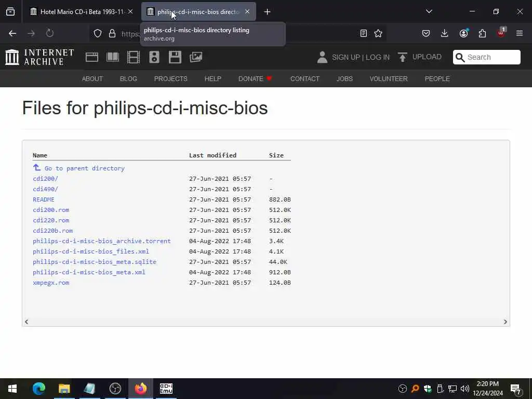Open the cdi490/ folder
This screenshot has width=532, height=399.
[x=46, y=189]
